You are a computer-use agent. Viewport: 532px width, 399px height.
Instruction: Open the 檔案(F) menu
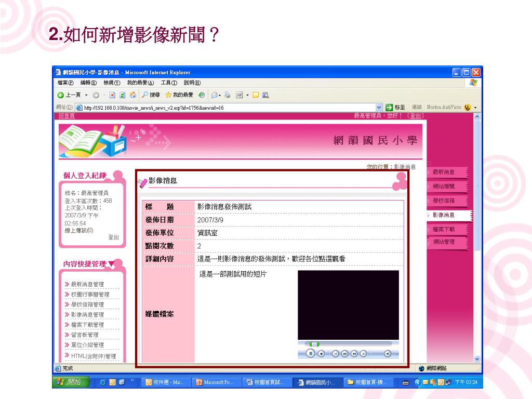(x=65, y=83)
